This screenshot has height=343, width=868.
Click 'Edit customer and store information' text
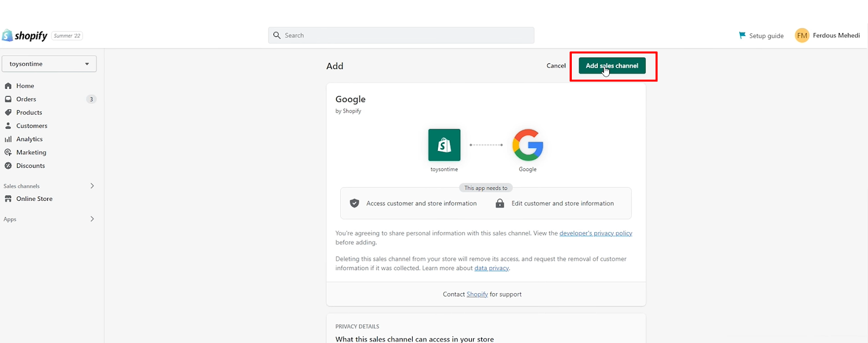pyautogui.click(x=563, y=204)
